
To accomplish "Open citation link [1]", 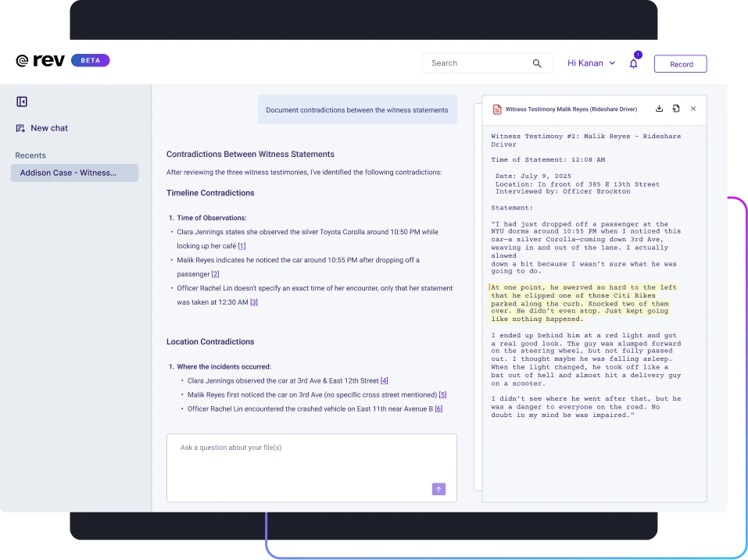I will 242,246.
